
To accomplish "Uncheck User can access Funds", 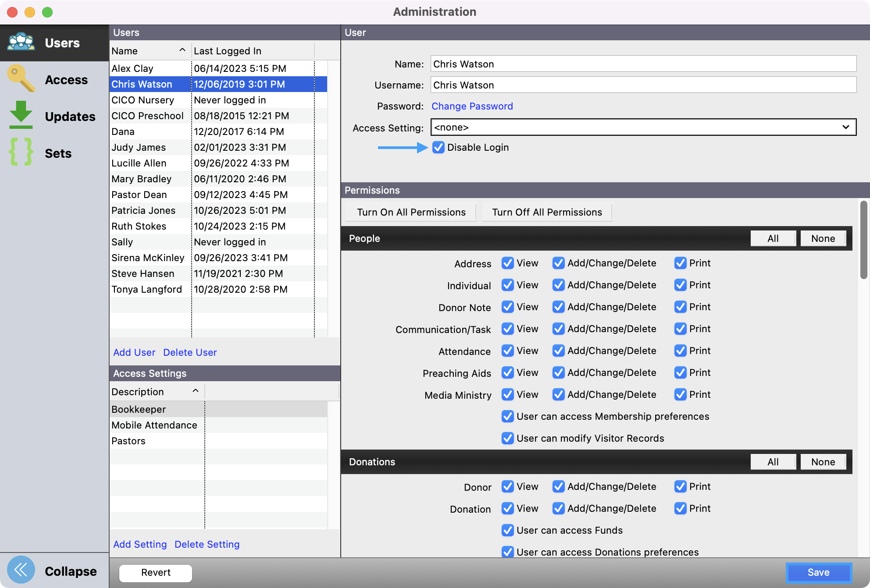I will (507, 530).
